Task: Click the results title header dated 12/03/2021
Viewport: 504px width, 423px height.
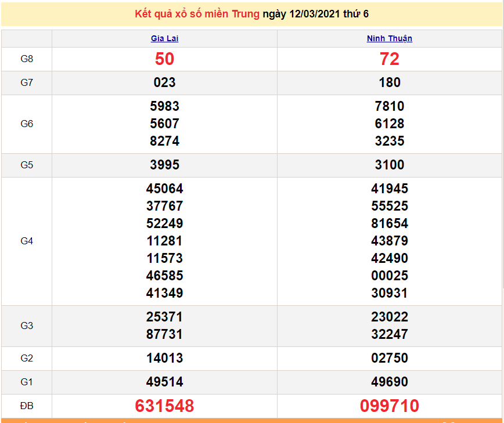Action: tap(251, 14)
